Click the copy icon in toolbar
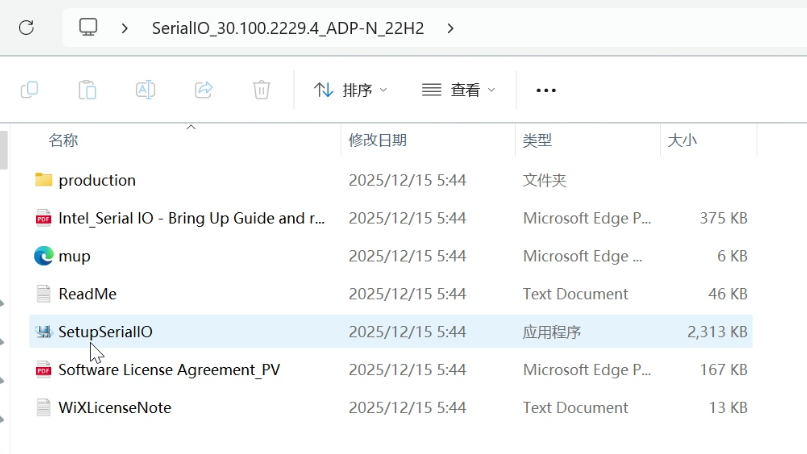 [x=30, y=90]
